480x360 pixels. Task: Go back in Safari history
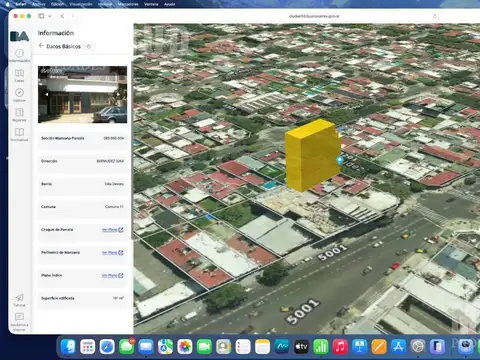[62, 16]
